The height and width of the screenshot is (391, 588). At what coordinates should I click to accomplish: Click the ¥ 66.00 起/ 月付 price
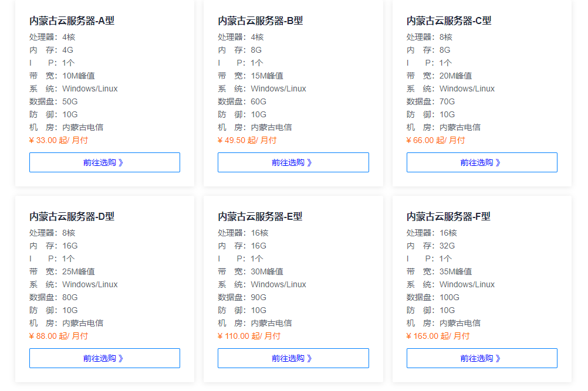[436, 140]
